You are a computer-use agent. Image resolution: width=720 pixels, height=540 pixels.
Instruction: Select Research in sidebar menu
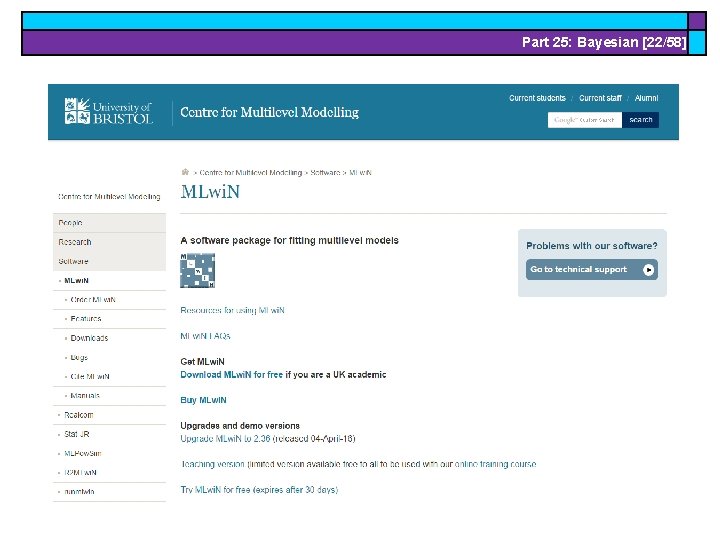tap(109, 242)
